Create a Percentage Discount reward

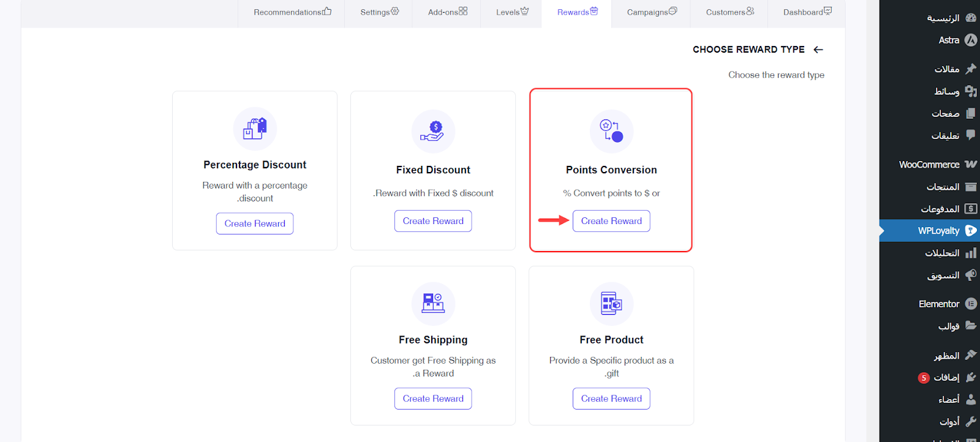click(255, 223)
